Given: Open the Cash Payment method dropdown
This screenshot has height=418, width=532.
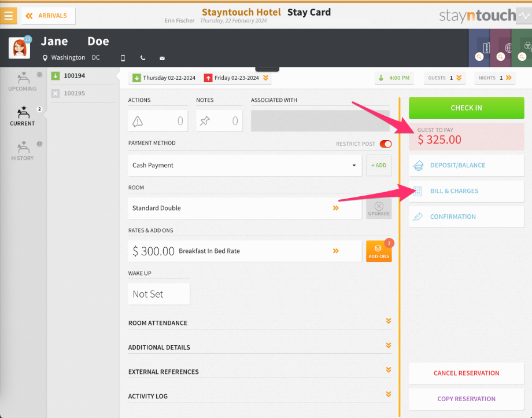Looking at the screenshot, I should pyautogui.click(x=245, y=166).
